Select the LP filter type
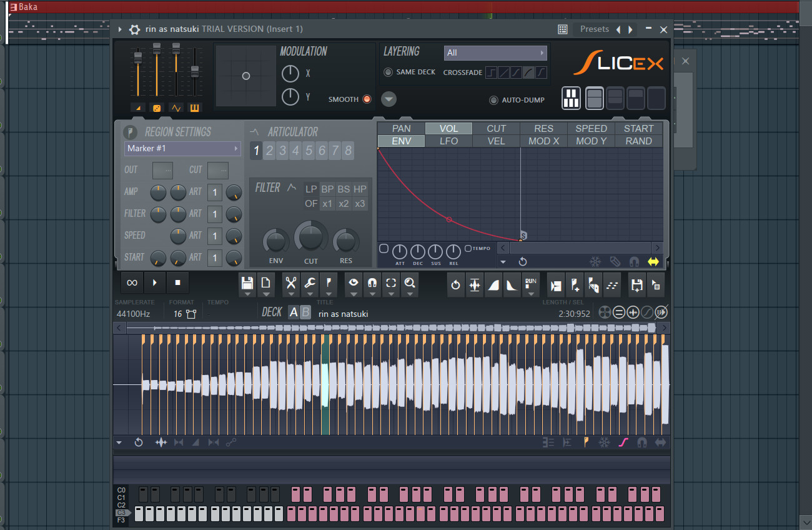Viewport: 812px width, 530px height. click(x=311, y=189)
